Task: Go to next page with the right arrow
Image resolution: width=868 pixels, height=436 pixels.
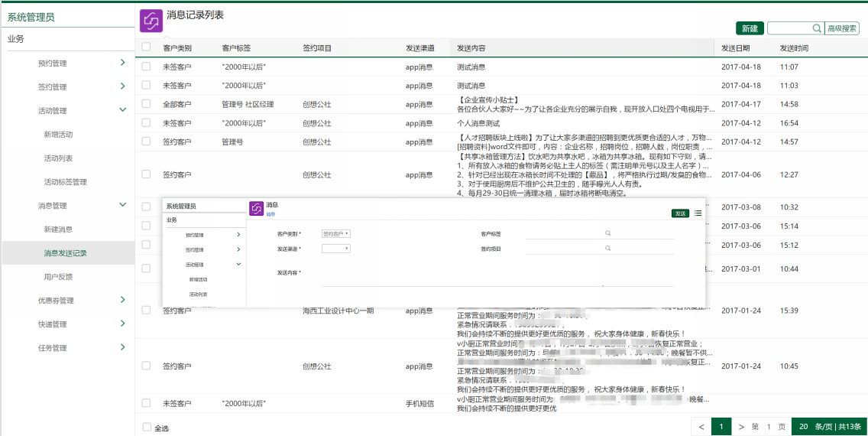Action: pyautogui.click(x=741, y=427)
